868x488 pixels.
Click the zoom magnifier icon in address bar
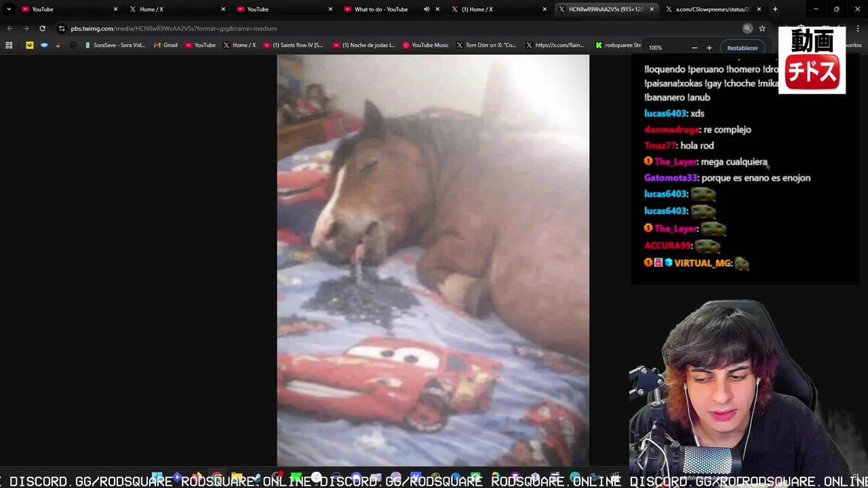pos(747,28)
